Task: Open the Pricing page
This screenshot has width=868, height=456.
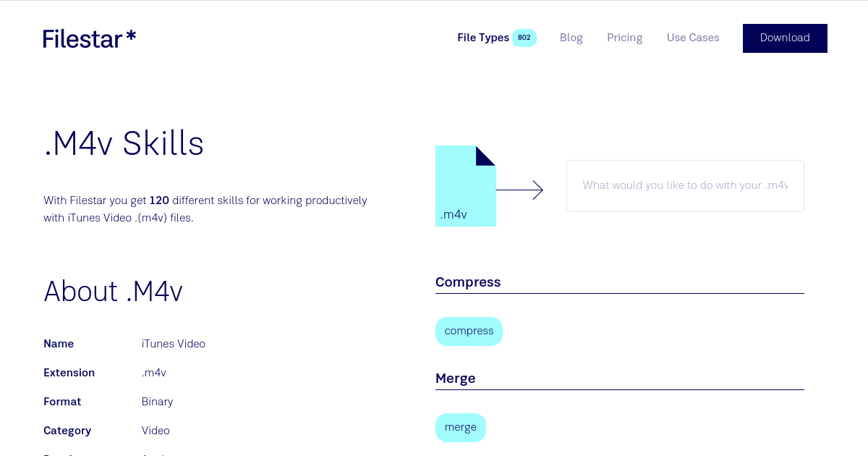Action: pyautogui.click(x=625, y=38)
